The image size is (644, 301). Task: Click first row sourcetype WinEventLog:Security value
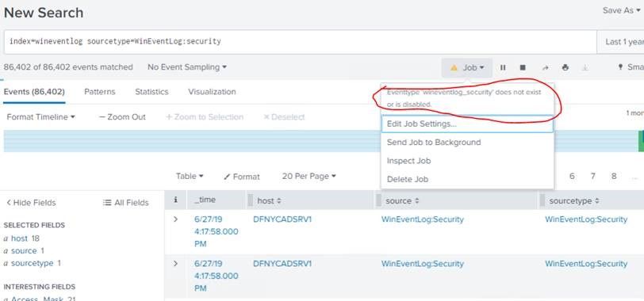(x=586, y=219)
